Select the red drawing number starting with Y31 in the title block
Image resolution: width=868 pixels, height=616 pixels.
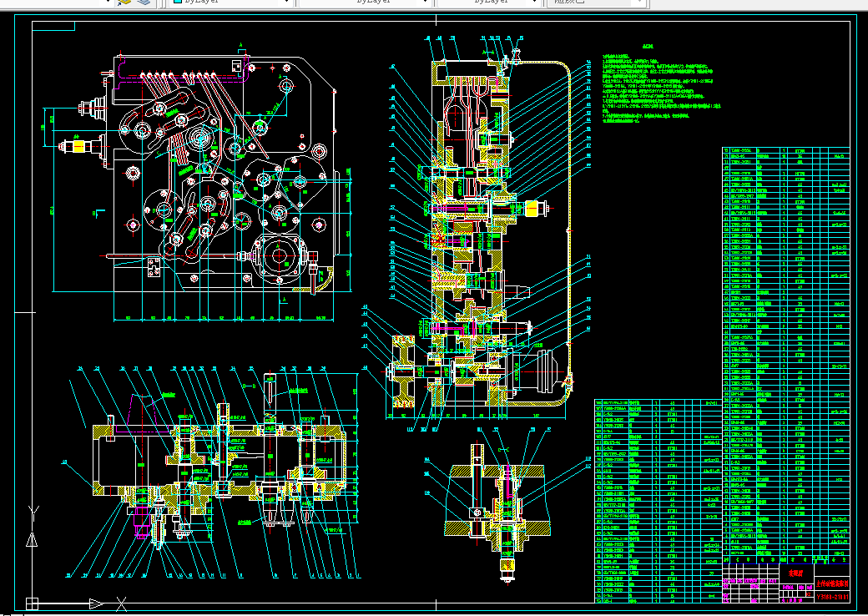[832, 597]
